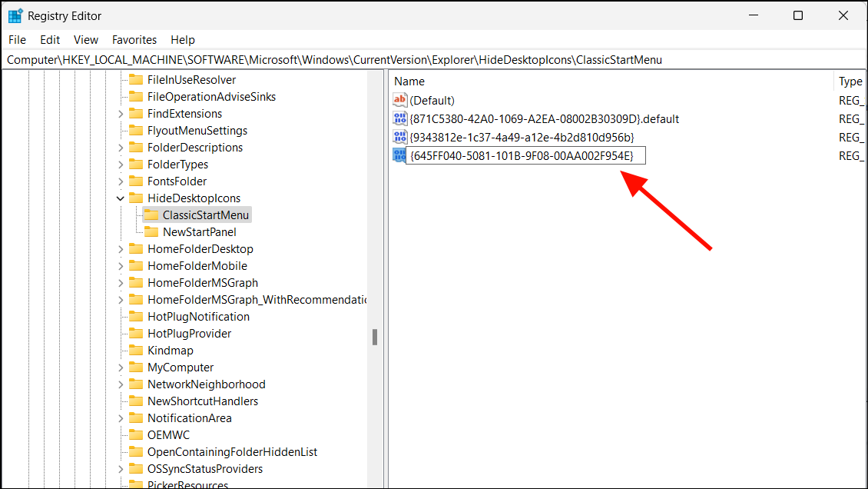Click the icon of {9343812e-1c37...} value
Image resolution: width=868 pixels, height=489 pixels.
coord(399,137)
